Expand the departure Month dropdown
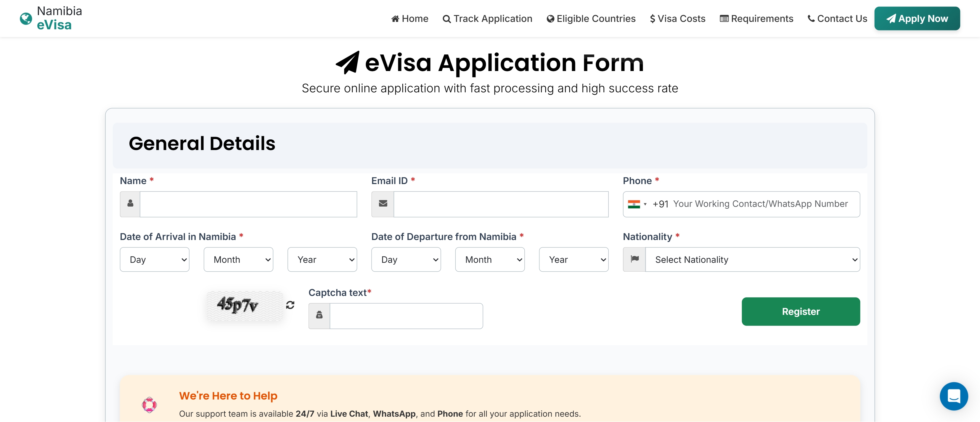 point(490,260)
